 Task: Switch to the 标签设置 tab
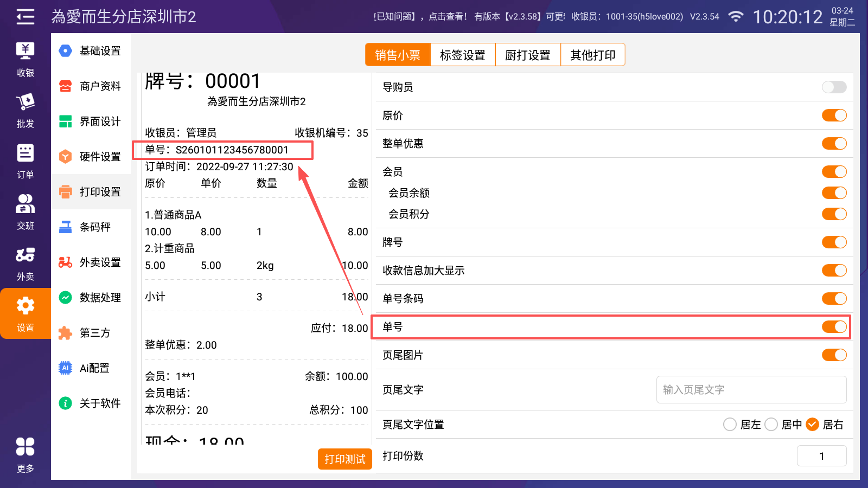coord(462,55)
